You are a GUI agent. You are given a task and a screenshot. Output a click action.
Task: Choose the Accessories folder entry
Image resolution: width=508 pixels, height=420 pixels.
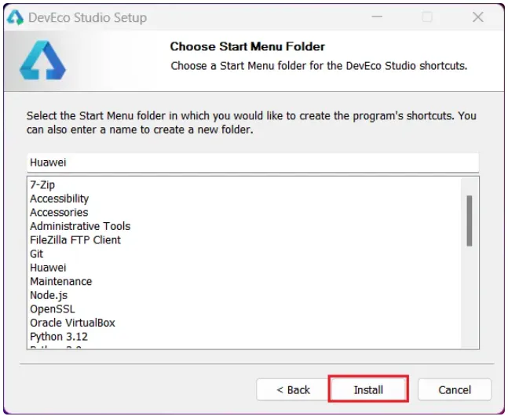pos(59,213)
